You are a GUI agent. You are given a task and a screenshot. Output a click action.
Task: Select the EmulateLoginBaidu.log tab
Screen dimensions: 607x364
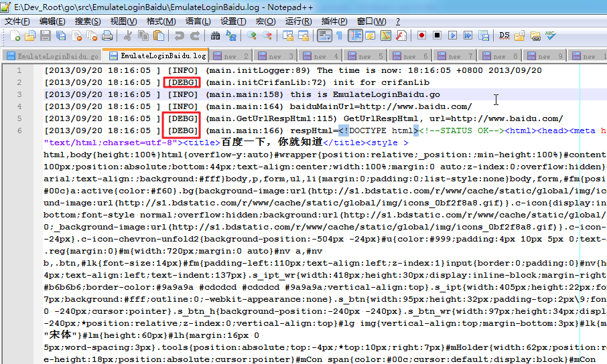[156, 56]
